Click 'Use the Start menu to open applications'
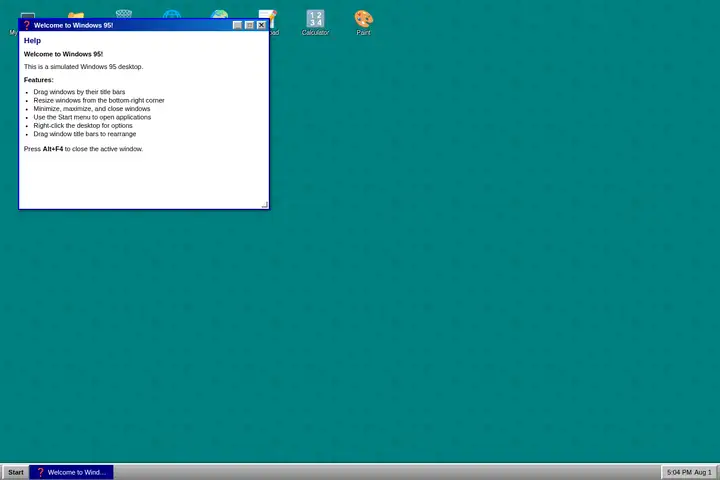This screenshot has width=720, height=480. pos(92,117)
